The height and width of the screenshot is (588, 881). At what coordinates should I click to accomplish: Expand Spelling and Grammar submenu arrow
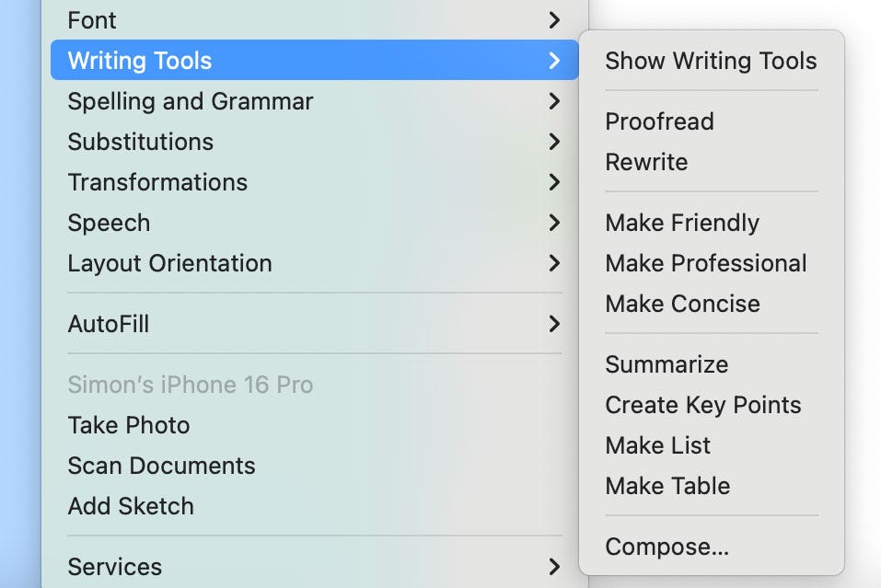tap(554, 101)
